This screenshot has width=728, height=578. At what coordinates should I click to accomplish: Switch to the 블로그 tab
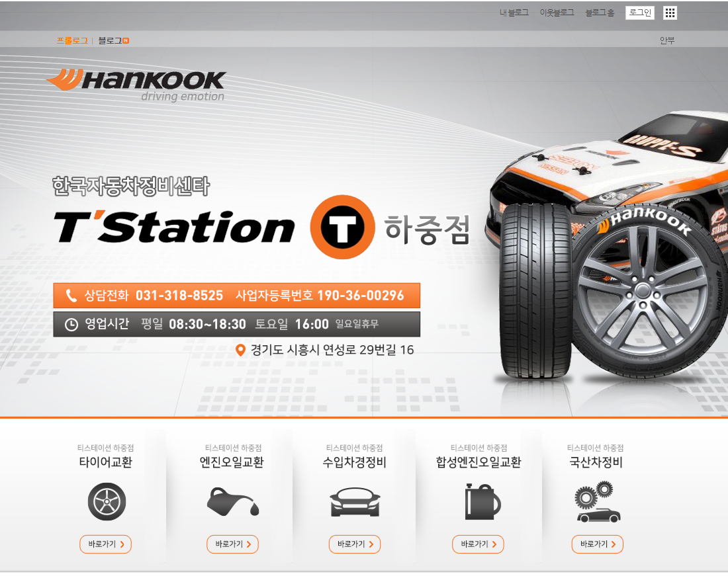110,41
